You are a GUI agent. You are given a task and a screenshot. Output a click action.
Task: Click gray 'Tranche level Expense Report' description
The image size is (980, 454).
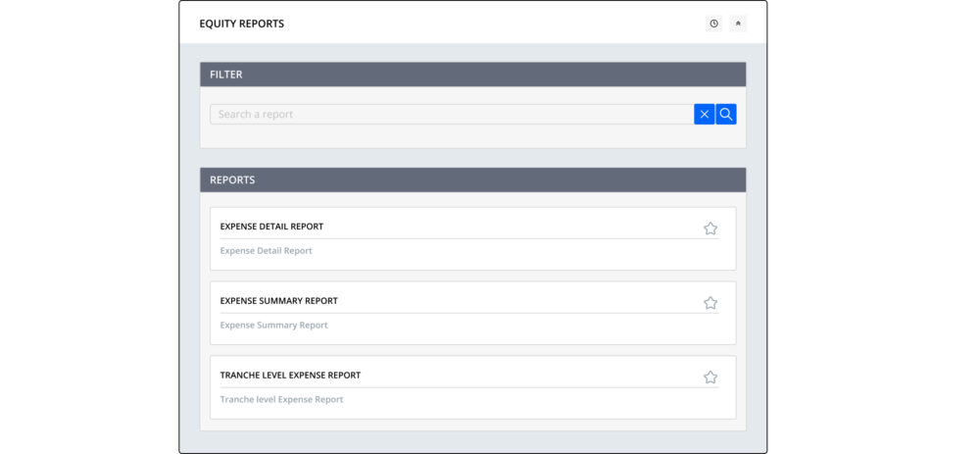(281, 400)
